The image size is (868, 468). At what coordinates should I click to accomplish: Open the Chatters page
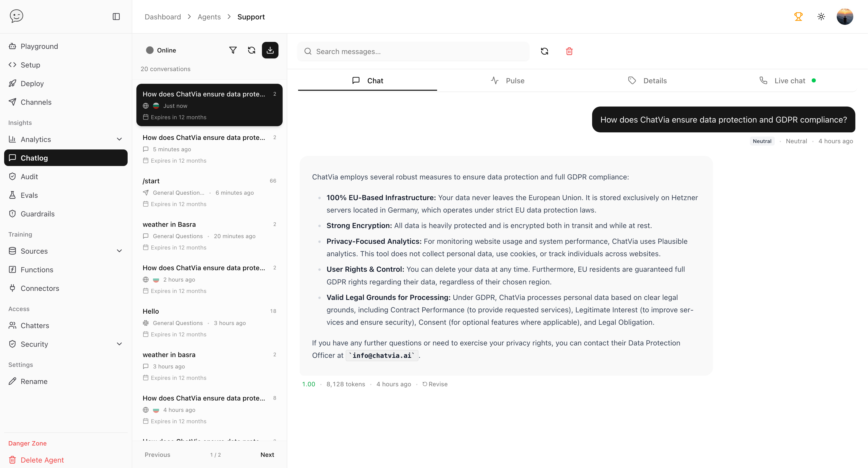pos(66,325)
